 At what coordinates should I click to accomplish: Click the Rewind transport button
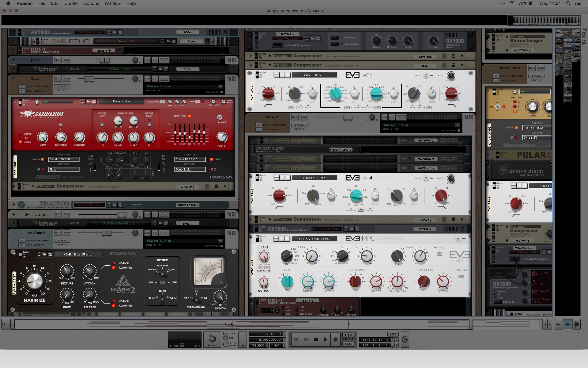tap(296, 339)
